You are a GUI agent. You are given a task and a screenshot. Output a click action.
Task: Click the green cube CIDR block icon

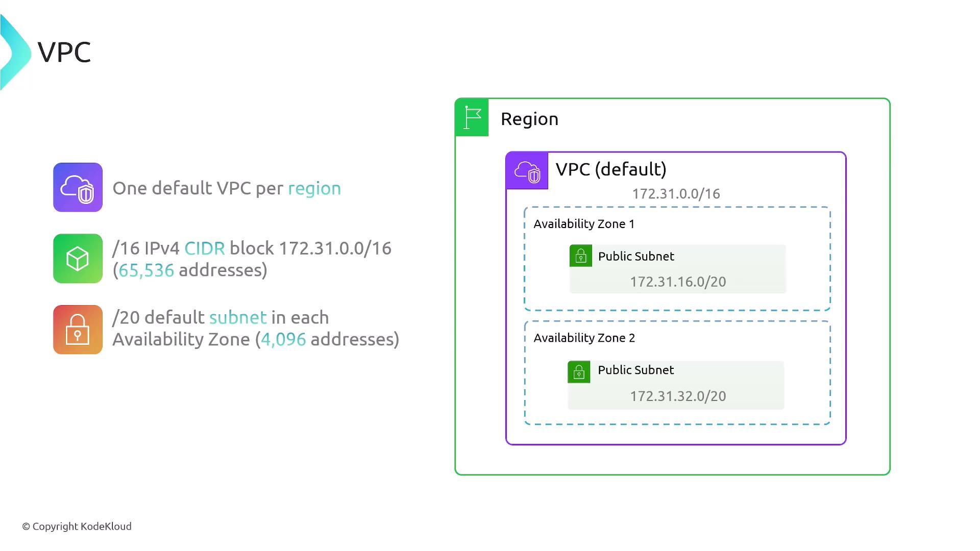point(78,259)
